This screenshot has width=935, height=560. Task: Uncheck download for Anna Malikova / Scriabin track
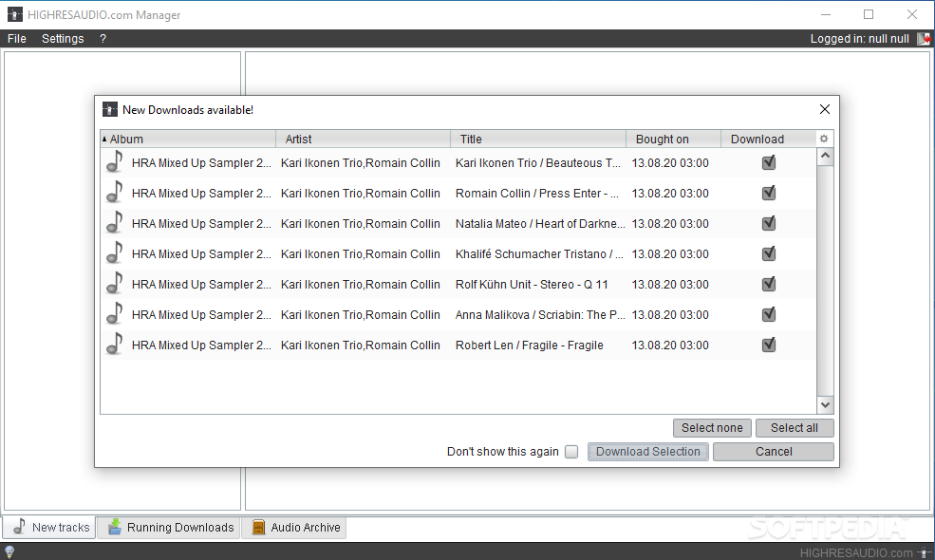pyautogui.click(x=769, y=314)
